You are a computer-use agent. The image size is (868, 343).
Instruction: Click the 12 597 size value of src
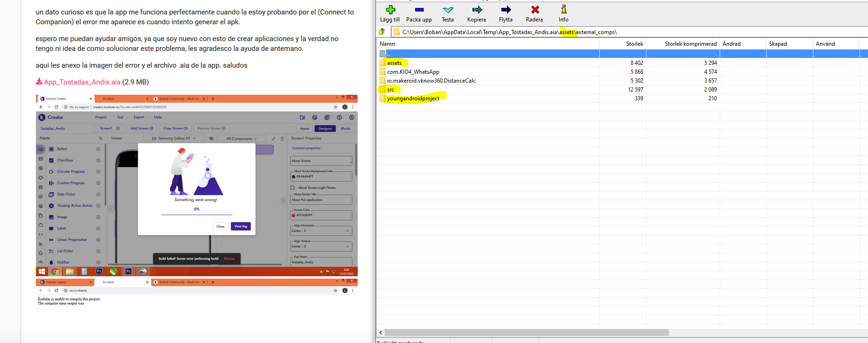635,90
